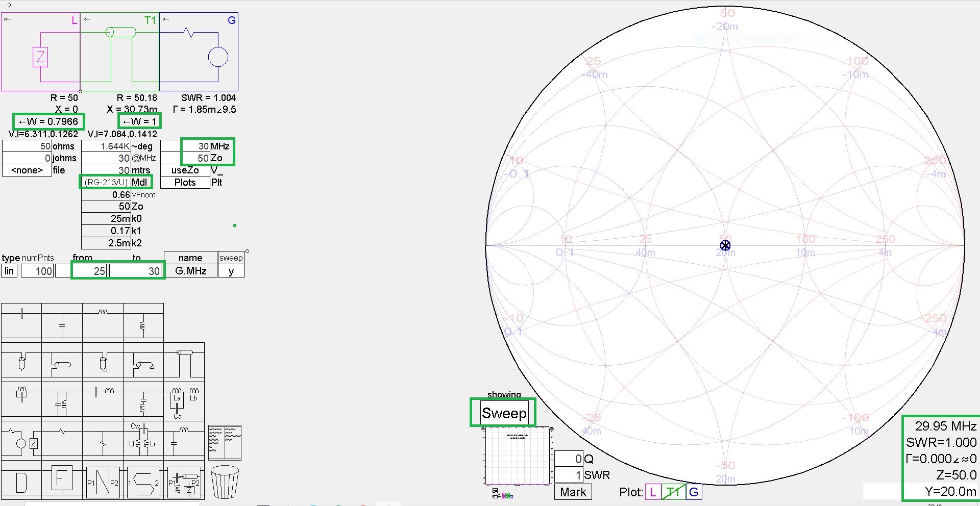Select the L load block in schematic
Viewport: 980px width, 506px height.
41,52
